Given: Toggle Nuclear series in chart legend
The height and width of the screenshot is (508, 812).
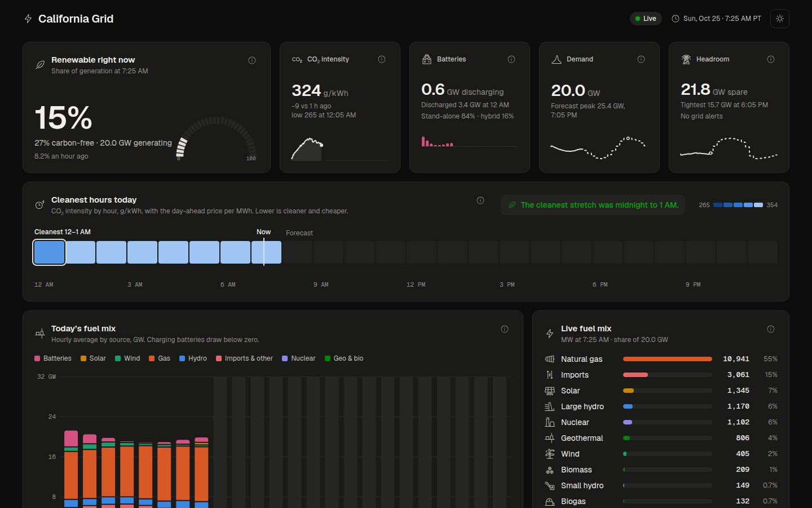Looking at the screenshot, I should coord(299,358).
